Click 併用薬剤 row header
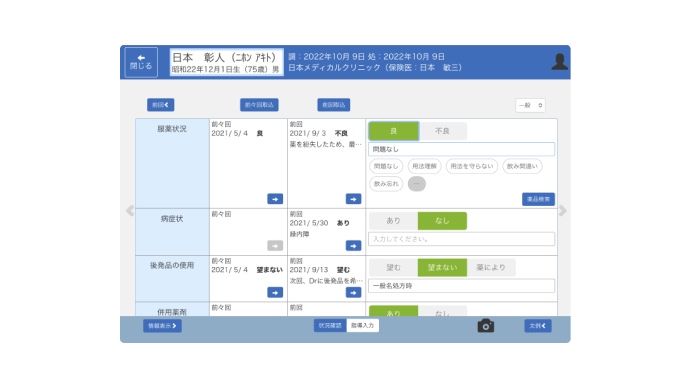Image resolution: width=690 pixels, height=388 pixels. pos(172,309)
